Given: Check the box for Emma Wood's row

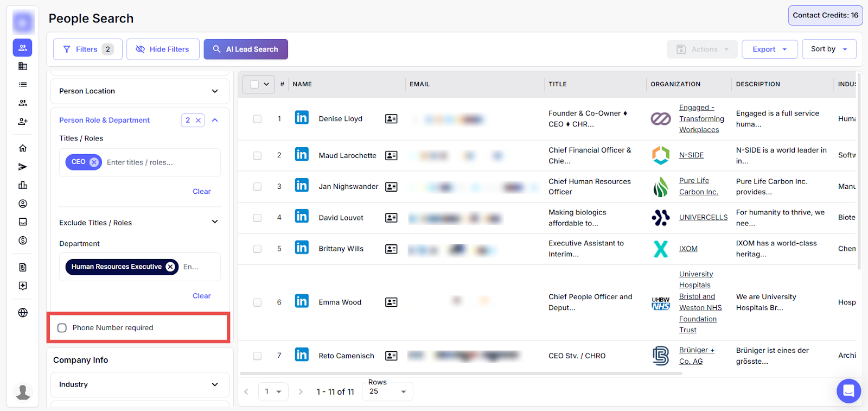Looking at the screenshot, I should tap(257, 302).
